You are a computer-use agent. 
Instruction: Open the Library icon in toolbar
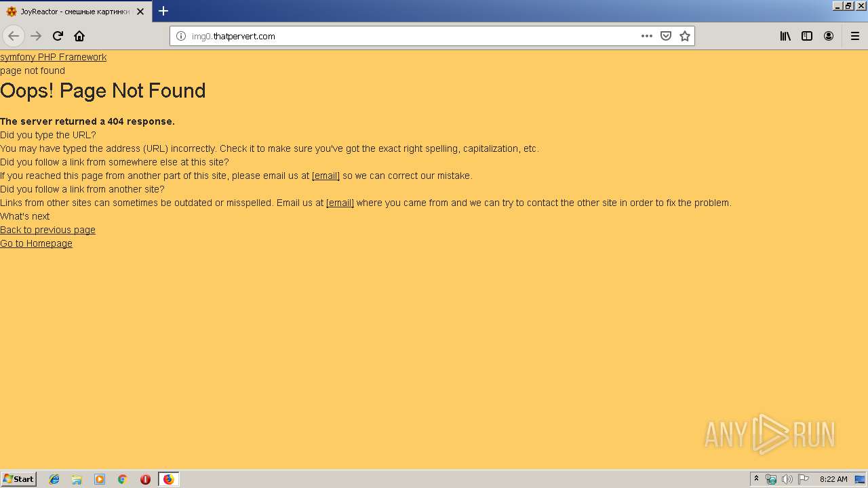[x=785, y=36]
